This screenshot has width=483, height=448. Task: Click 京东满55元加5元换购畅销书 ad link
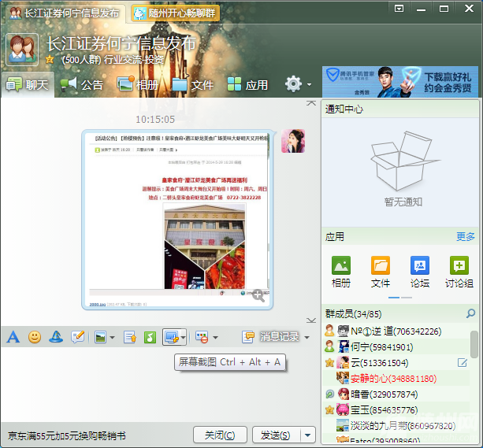click(66, 435)
